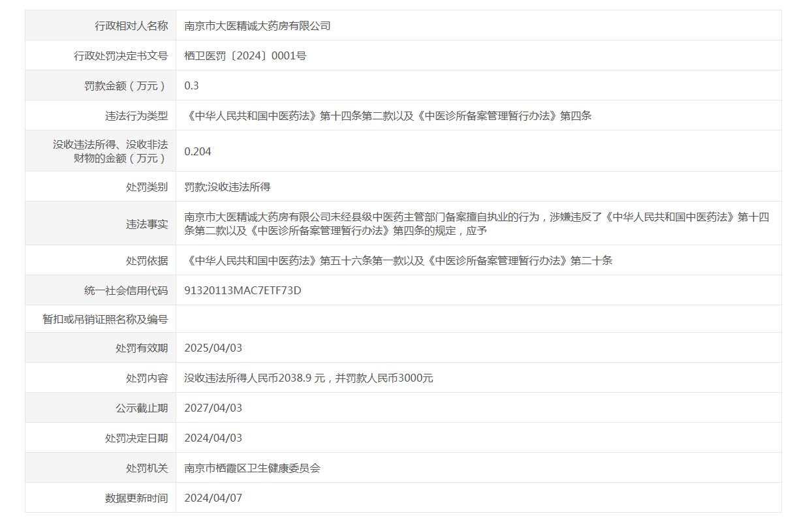Click the 违法事实 description paragraph
The width and height of the screenshot is (812, 531).
click(476, 224)
